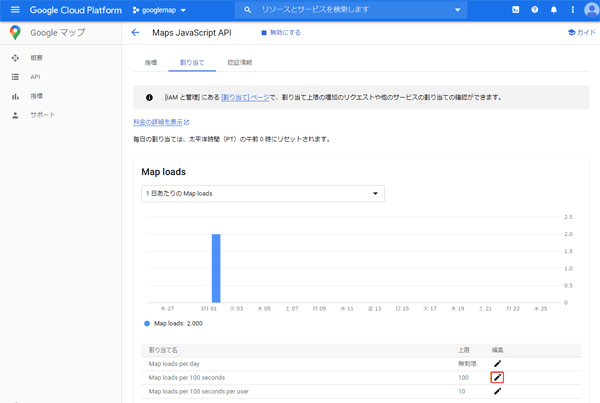Viewport: 600px width, 403px height.
Task: Click the Map loads per day row name
Action: click(174, 364)
